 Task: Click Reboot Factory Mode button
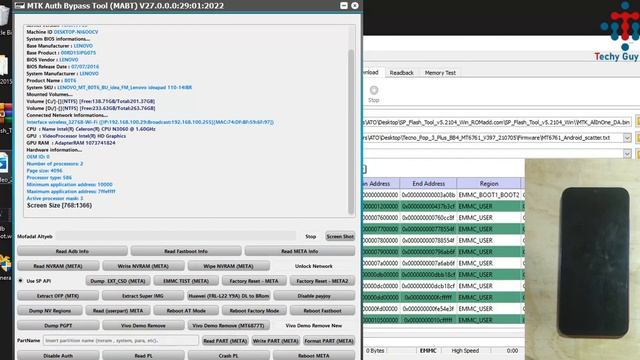(254, 311)
